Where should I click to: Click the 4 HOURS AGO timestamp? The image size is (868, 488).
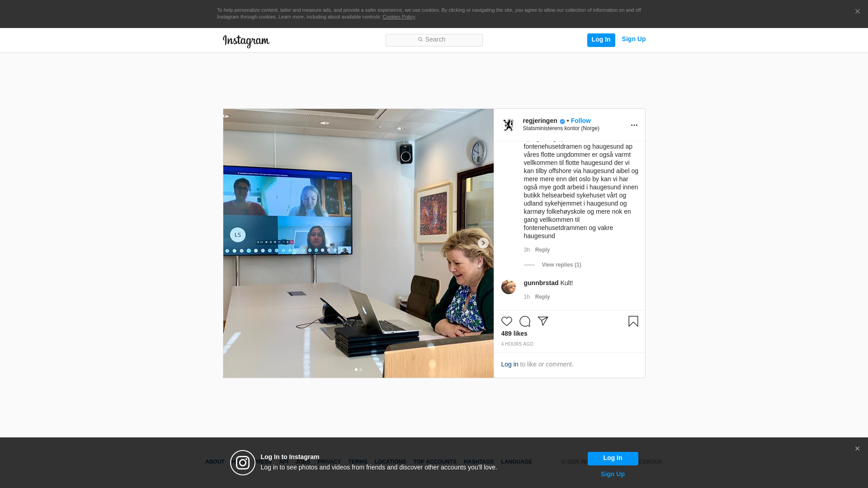(517, 344)
